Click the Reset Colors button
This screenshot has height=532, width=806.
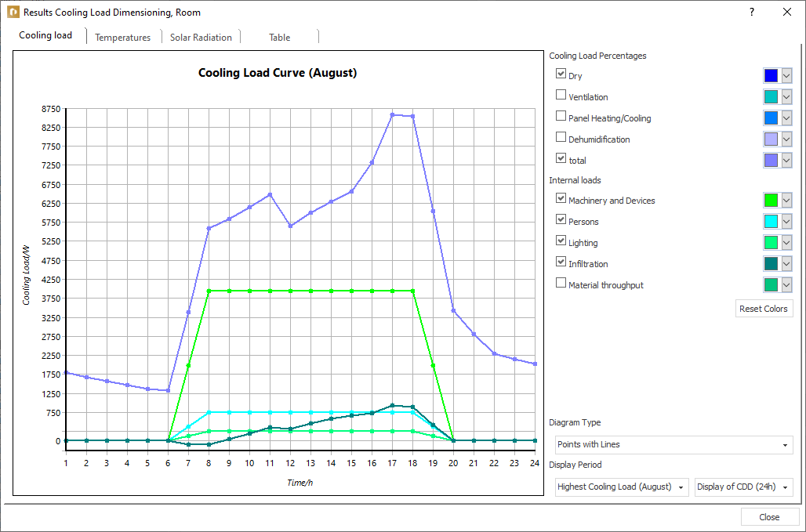coord(764,309)
